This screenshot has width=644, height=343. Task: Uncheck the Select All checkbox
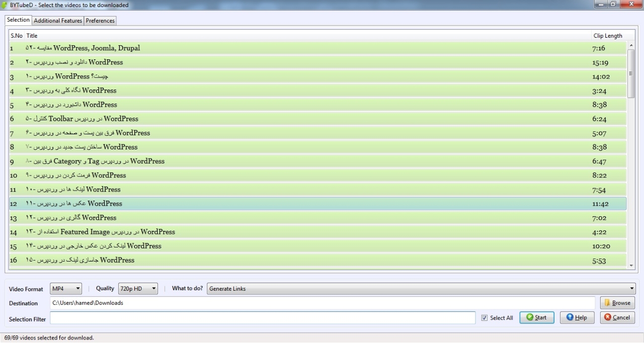pos(484,318)
